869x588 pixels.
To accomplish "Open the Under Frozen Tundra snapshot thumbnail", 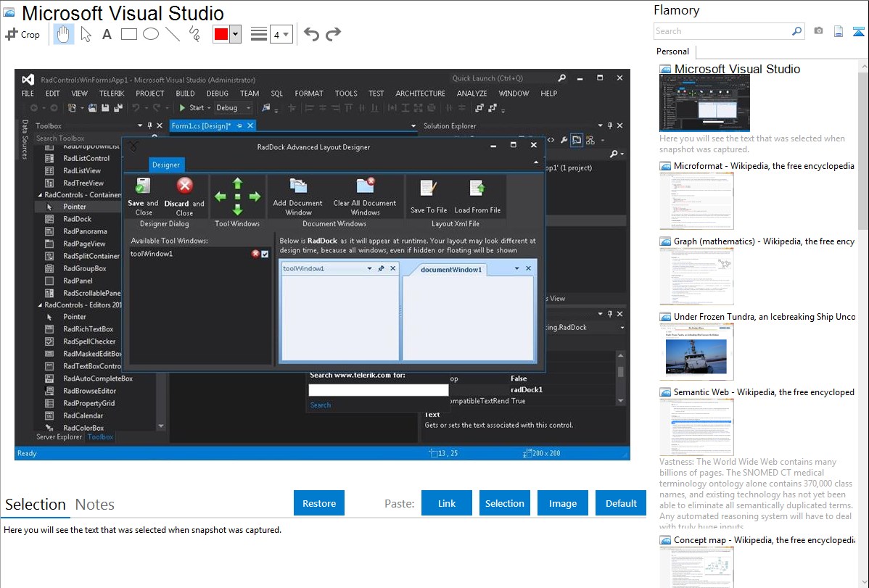I will [696, 352].
